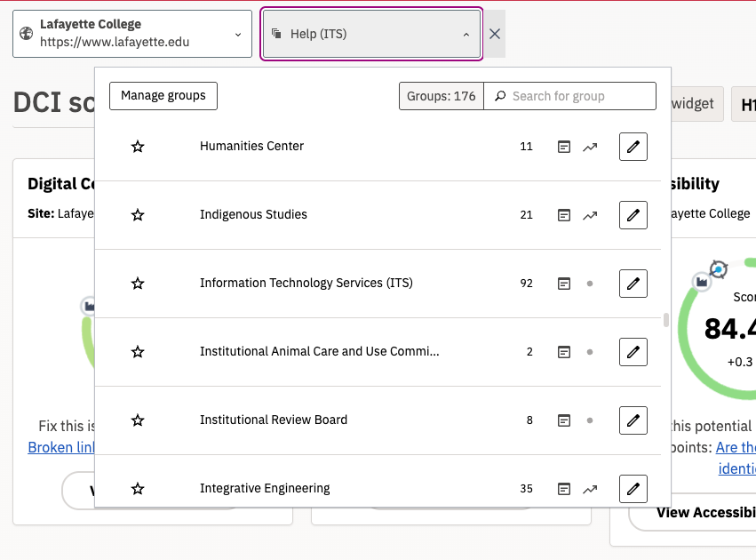Edit the Humanities Center group

pos(633,147)
